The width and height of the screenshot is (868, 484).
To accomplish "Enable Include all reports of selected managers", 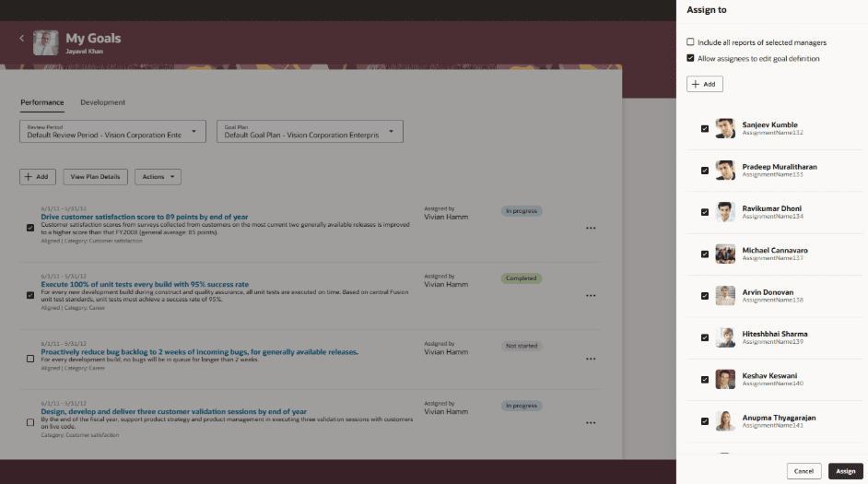I will tap(690, 42).
